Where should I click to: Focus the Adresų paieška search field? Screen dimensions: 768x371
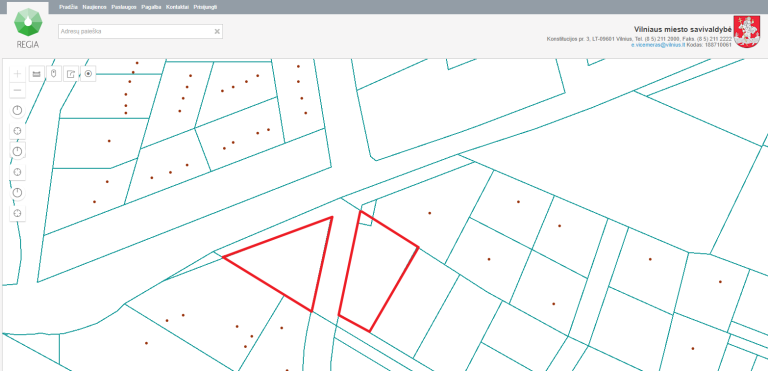click(140, 31)
